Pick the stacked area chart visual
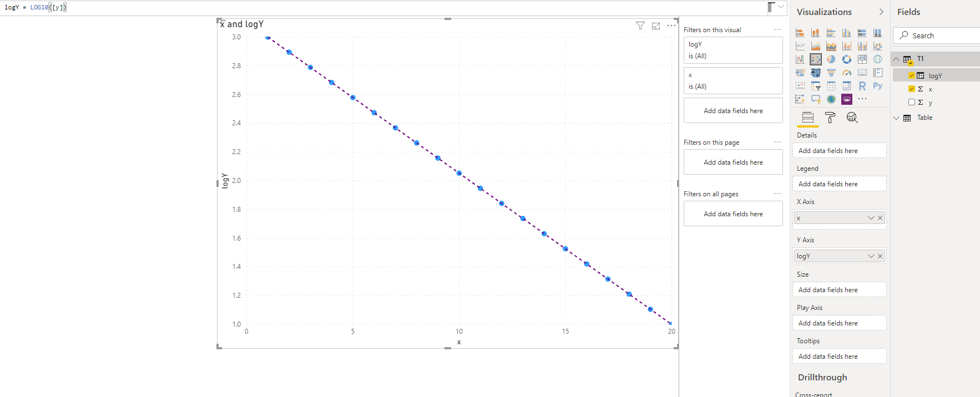The height and width of the screenshot is (397, 980). tap(831, 46)
